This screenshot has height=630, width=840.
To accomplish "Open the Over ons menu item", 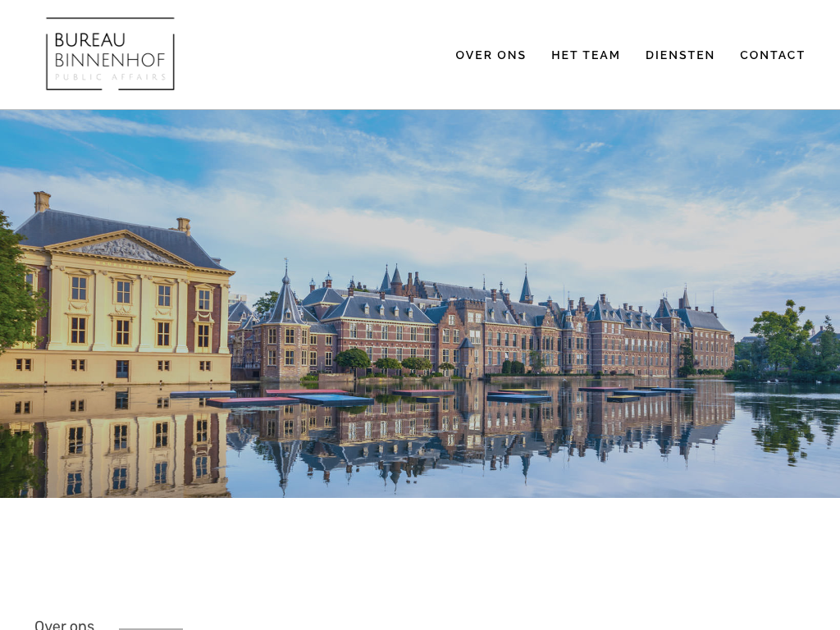I will point(491,55).
